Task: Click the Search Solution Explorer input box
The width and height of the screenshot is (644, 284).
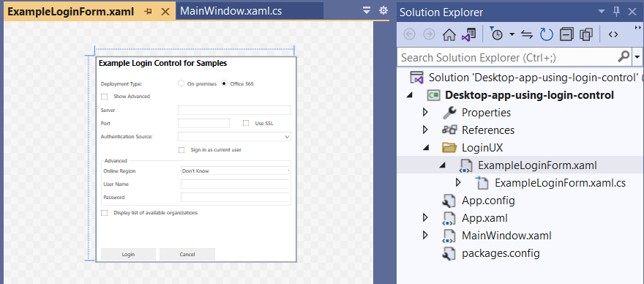Action: [x=507, y=57]
